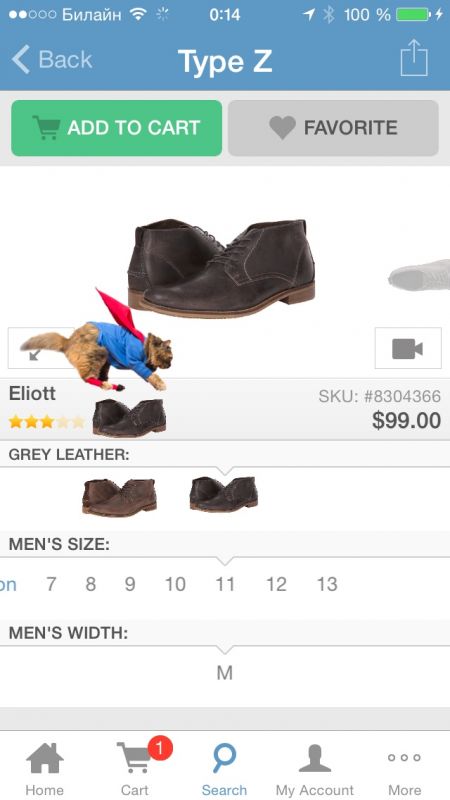Select the brown leather color swatch
This screenshot has width=450, height=800.
[119, 497]
